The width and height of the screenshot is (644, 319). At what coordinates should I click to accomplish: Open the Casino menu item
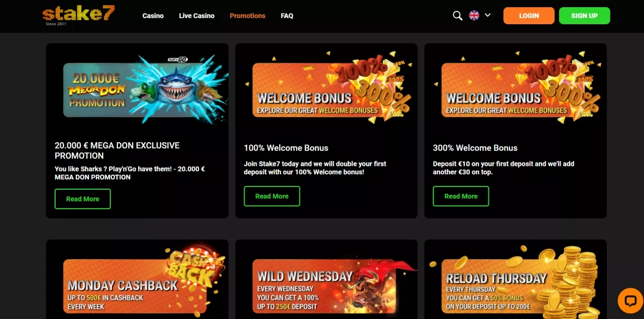[x=153, y=16]
